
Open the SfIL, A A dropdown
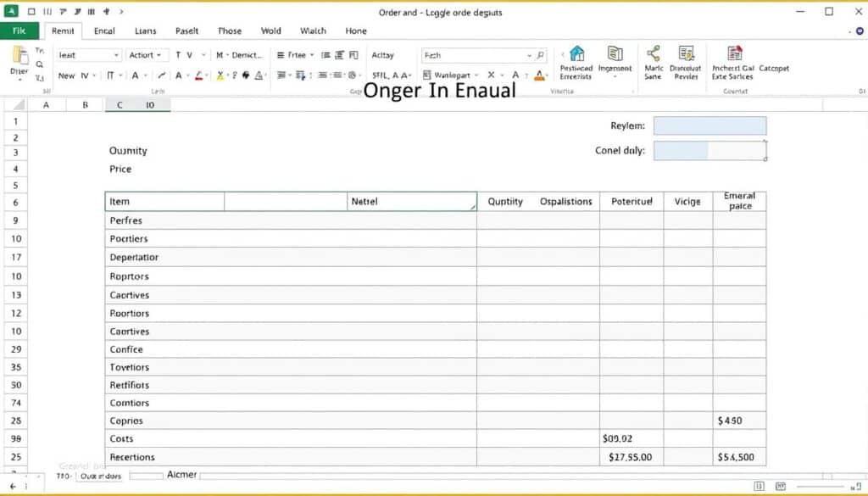tap(392, 75)
